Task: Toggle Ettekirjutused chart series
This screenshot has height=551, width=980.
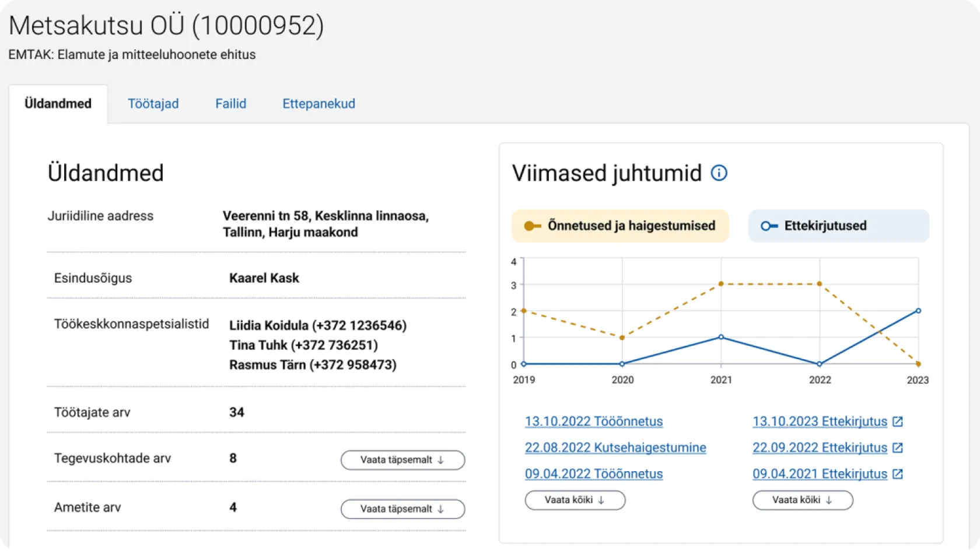Action: coord(838,226)
